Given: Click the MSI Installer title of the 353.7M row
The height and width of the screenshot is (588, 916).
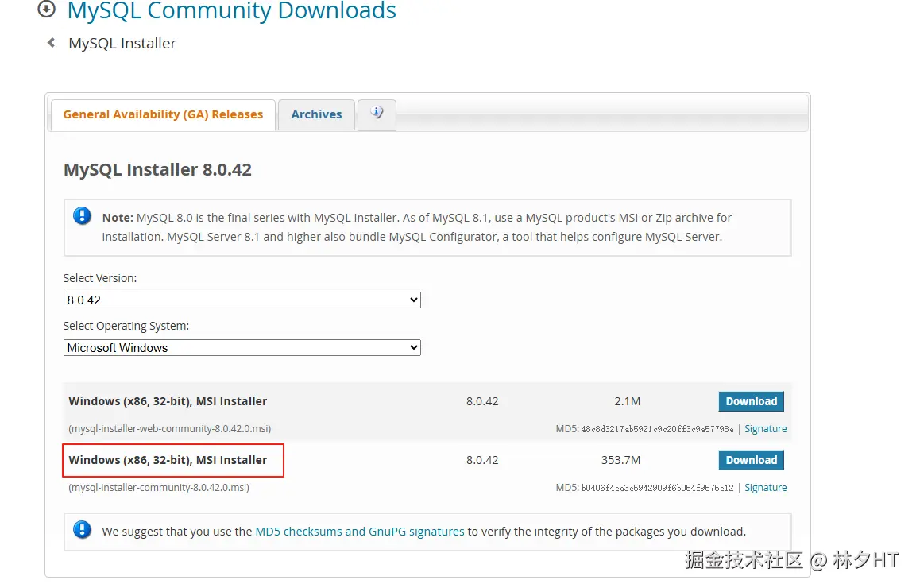Looking at the screenshot, I should (x=168, y=461).
